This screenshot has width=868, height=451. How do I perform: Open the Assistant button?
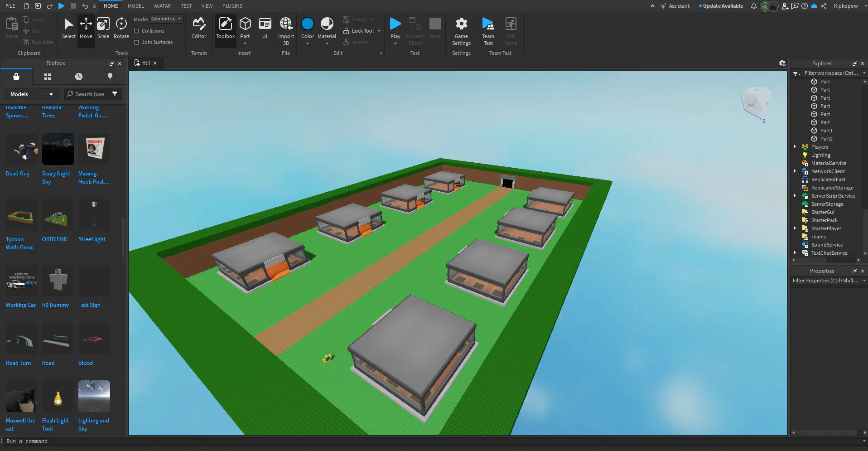[675, 6]
